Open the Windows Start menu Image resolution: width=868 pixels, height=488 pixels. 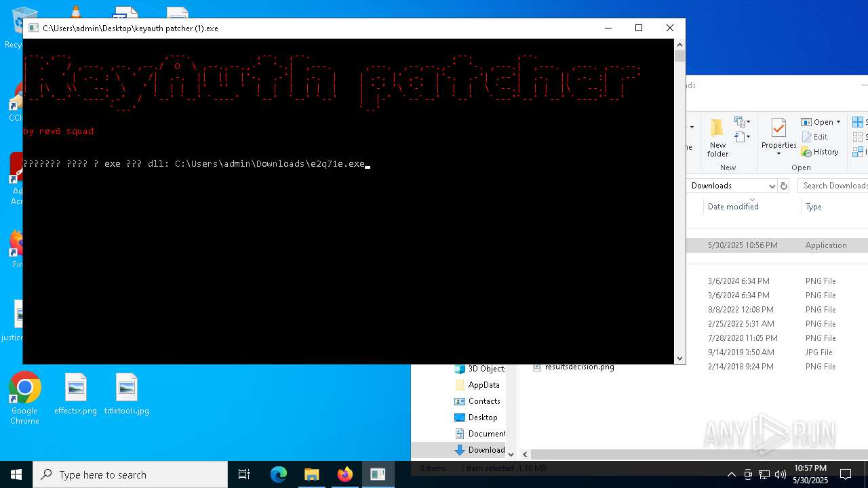click(x=16, y=474)
